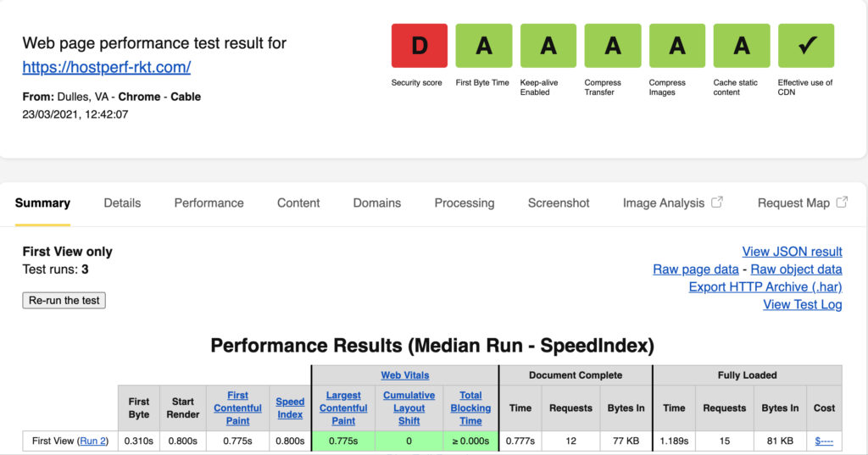The height and width of the screenshot is (455, 868).
Task: Select the Summary tab
Action: point(42,203)
